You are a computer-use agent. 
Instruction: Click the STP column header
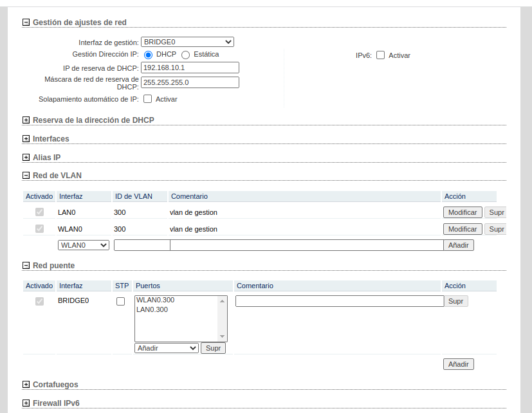tap(122, 286)
